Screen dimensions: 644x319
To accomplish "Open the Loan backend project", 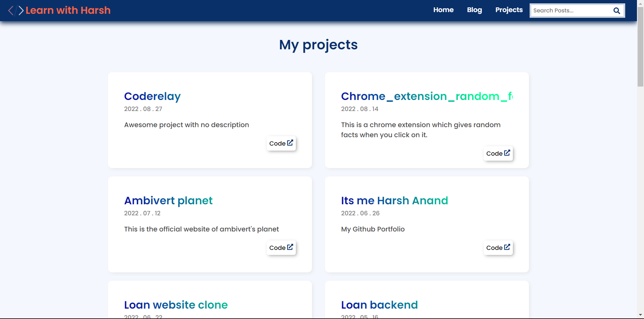I will pos(379,305).
